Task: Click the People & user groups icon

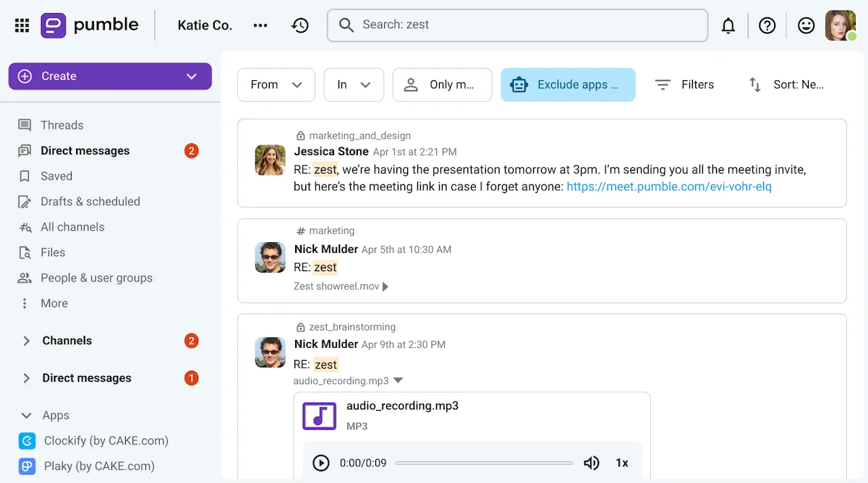Action: pyautogui.click(x=25, y=278)
